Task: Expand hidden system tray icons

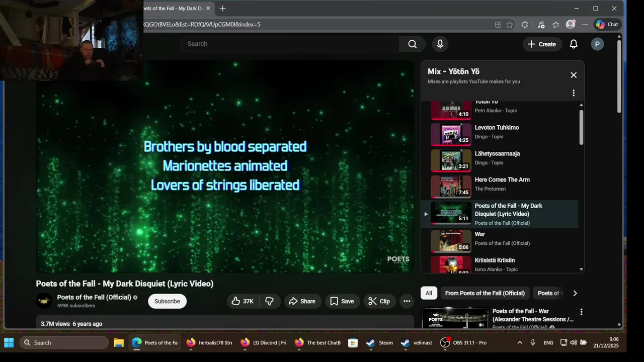Action: coord(519,343)
